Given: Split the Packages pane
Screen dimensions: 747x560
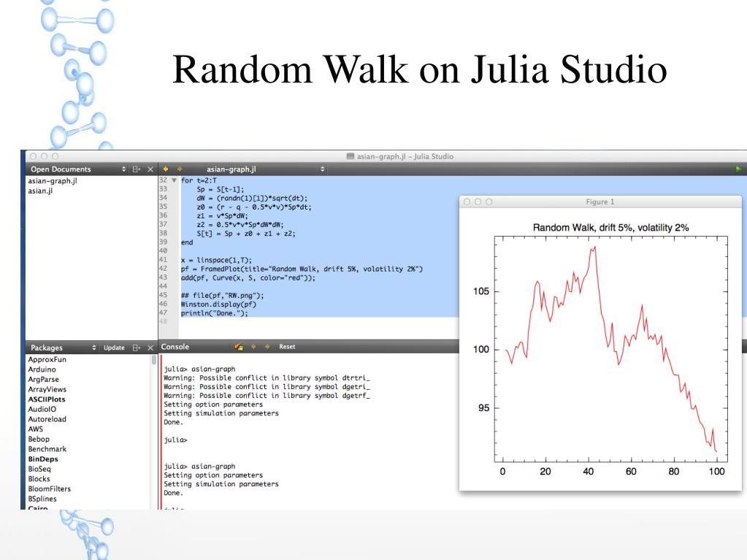Looking at the screenshot, I should (x=137, y=348).
